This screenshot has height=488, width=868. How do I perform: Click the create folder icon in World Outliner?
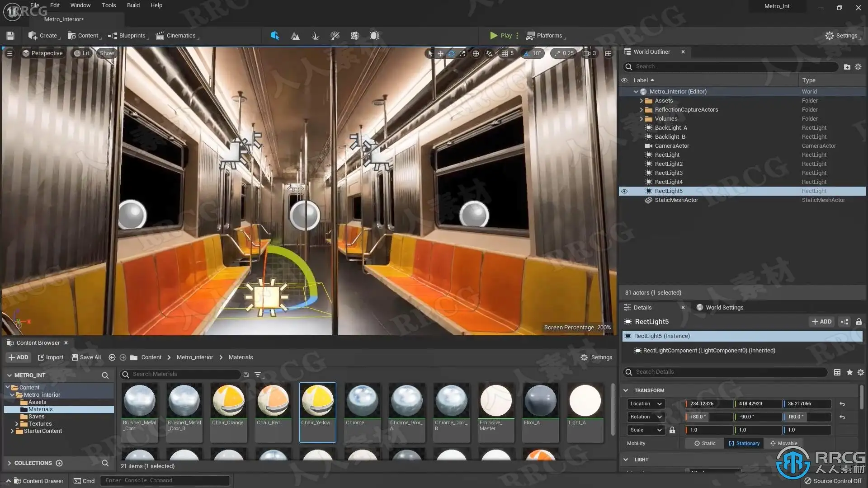[x=847, y=67]
